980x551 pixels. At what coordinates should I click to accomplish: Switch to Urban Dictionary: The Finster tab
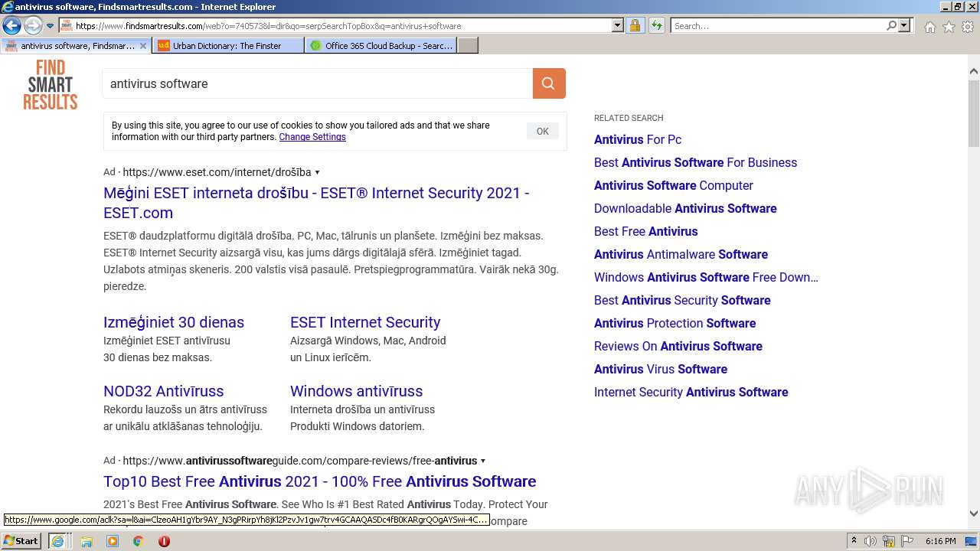click(x=227, y=46)
